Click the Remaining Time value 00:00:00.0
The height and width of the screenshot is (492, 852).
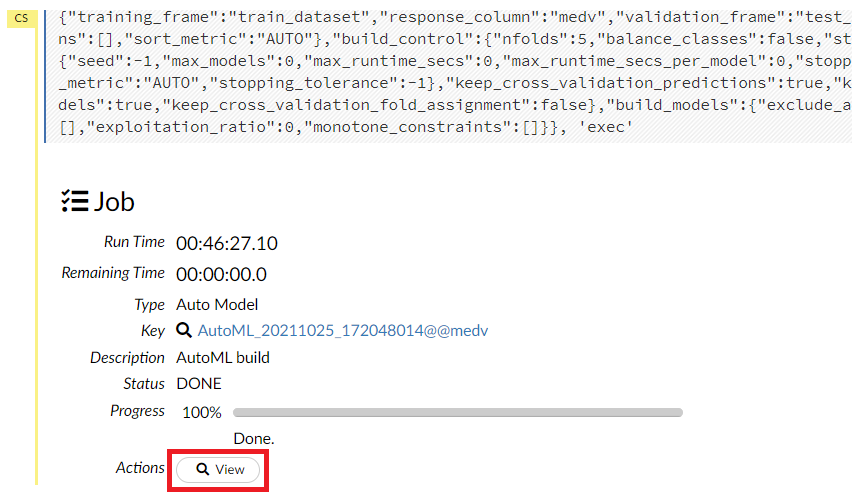tap(221, 274)
